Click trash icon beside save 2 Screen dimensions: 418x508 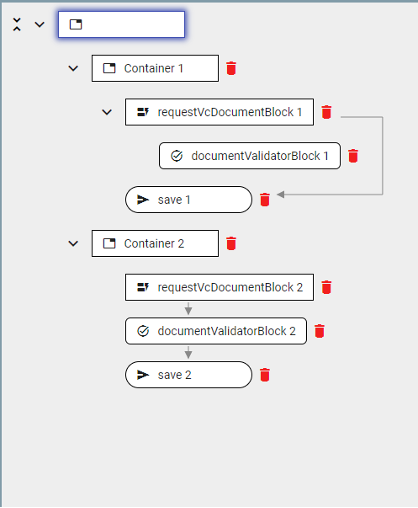point(265,375)
